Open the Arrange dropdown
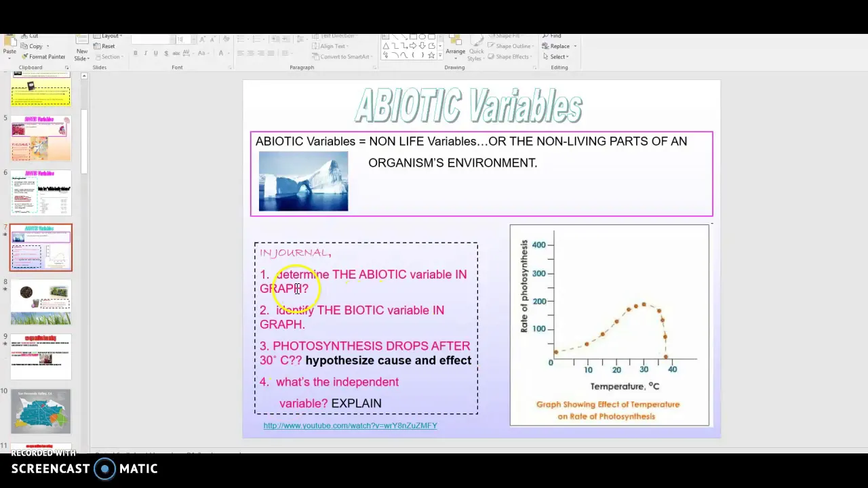 tap(455, 52)
